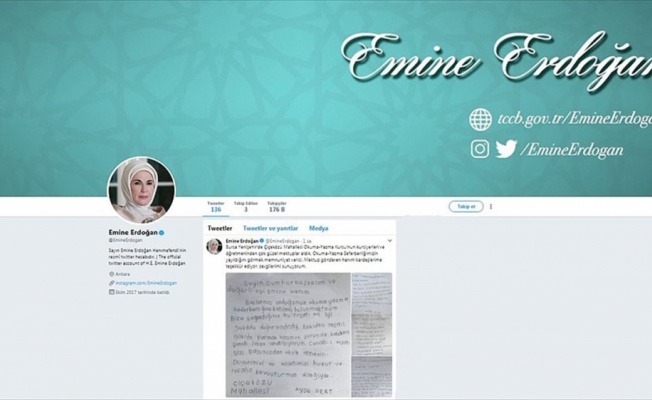Click the globe icon in the banner
The width and height of the screenshot is (652, 400).
(x=480, y=119)
